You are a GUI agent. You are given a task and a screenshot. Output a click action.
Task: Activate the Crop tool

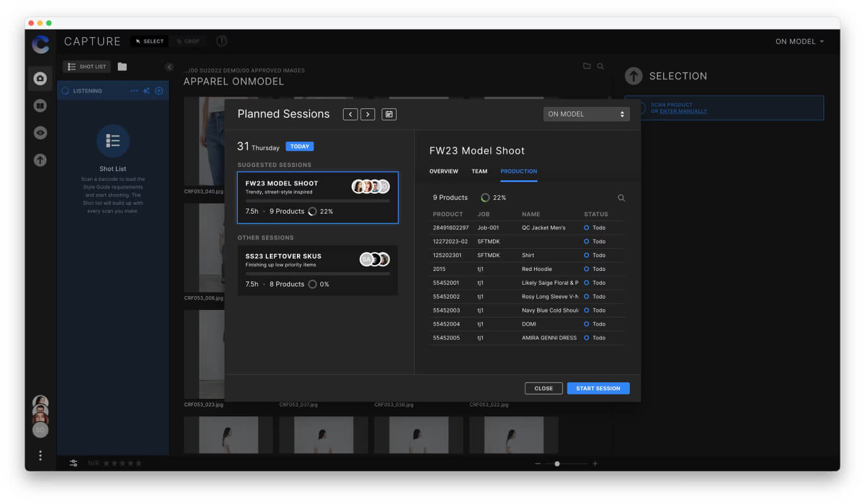pyautogui.click(x=189, y=42)
